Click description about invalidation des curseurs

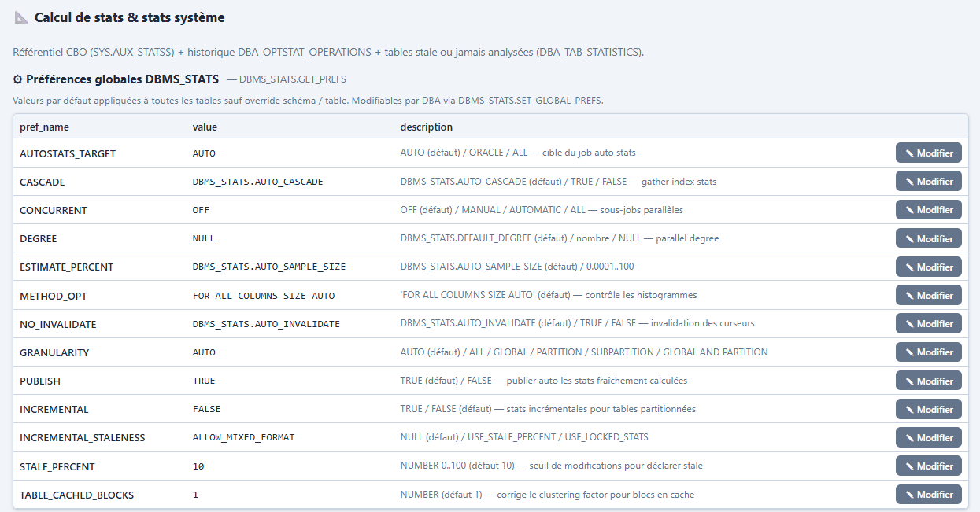(x=577, y=323)
